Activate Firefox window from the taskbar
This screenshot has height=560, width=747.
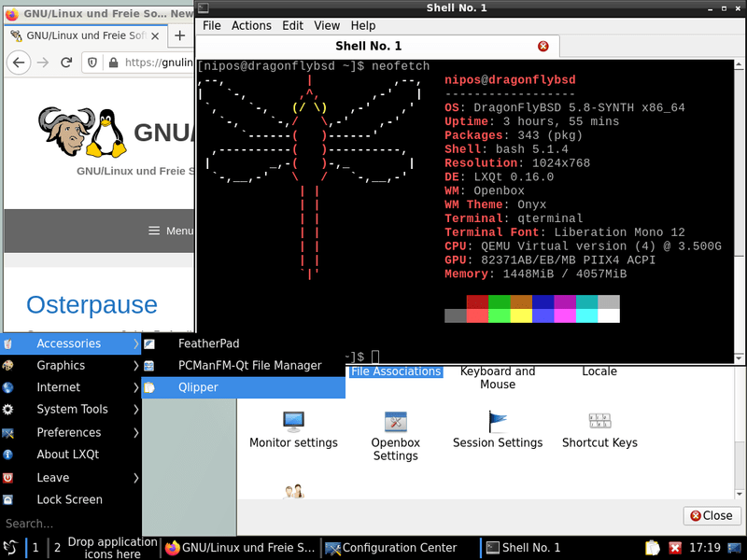(240, 548)
